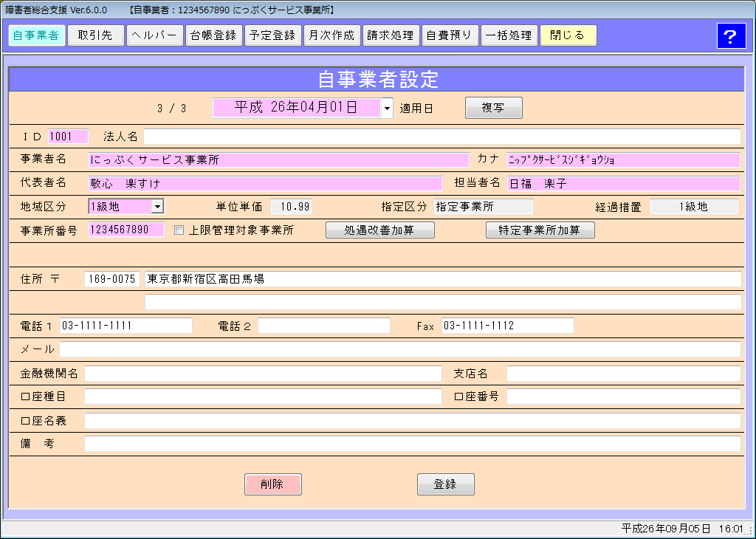Select the 月次作成 menu tab

(332, 35)
